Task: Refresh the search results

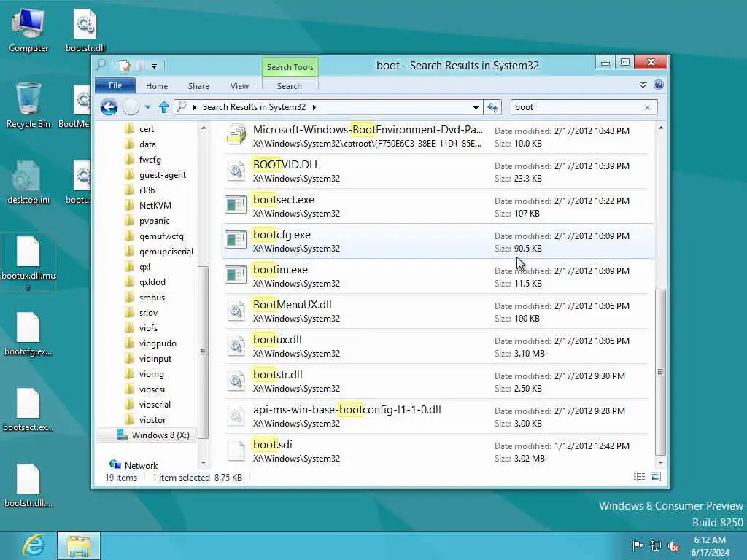Action: click(x=492, y=108)
